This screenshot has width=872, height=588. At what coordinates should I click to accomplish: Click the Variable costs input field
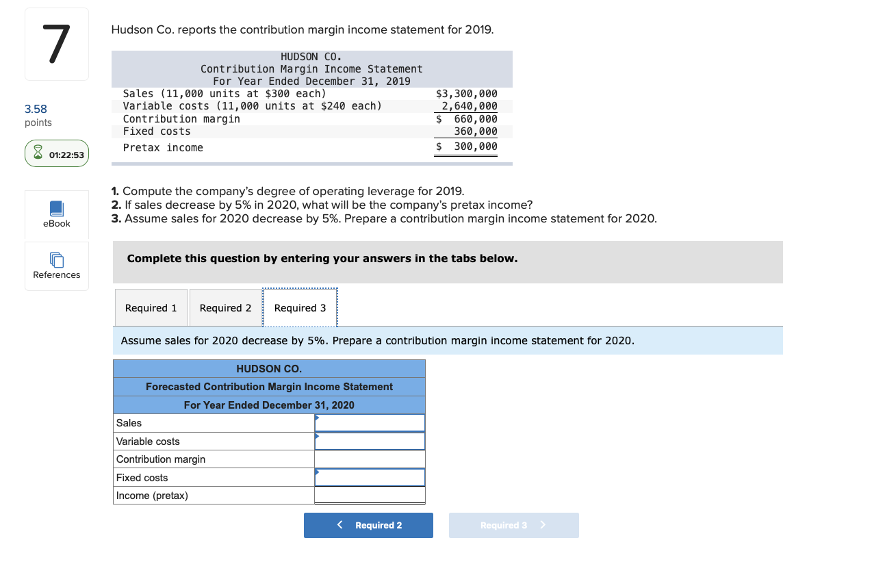click(370, 441)
